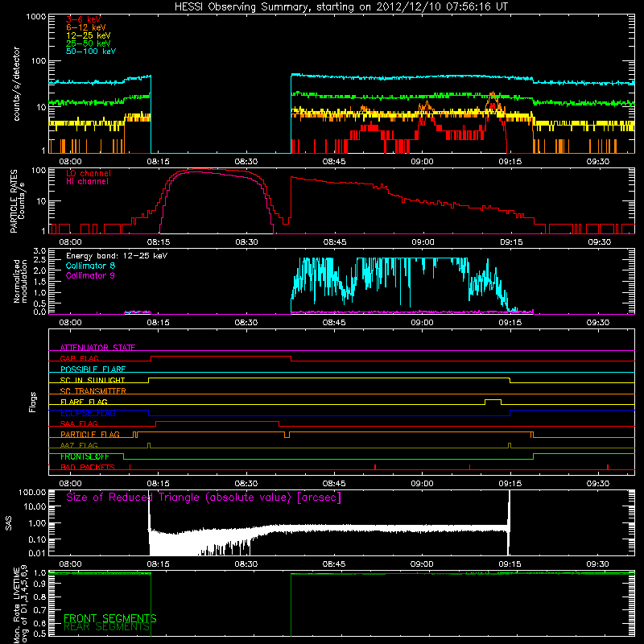The width and height of the screenshot is (644, 644).
Task: Click the Normalized modulation axis title
Action: pos(21,281)
